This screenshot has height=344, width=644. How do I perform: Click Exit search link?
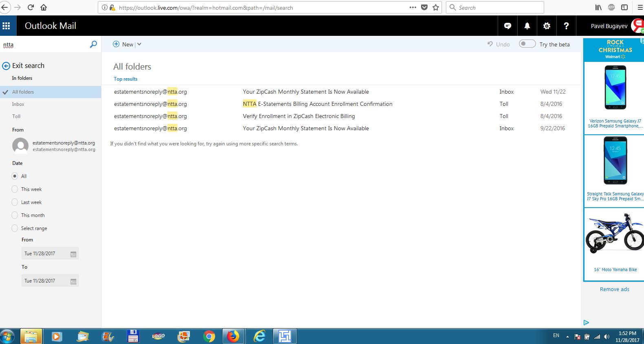click(28, 66)
